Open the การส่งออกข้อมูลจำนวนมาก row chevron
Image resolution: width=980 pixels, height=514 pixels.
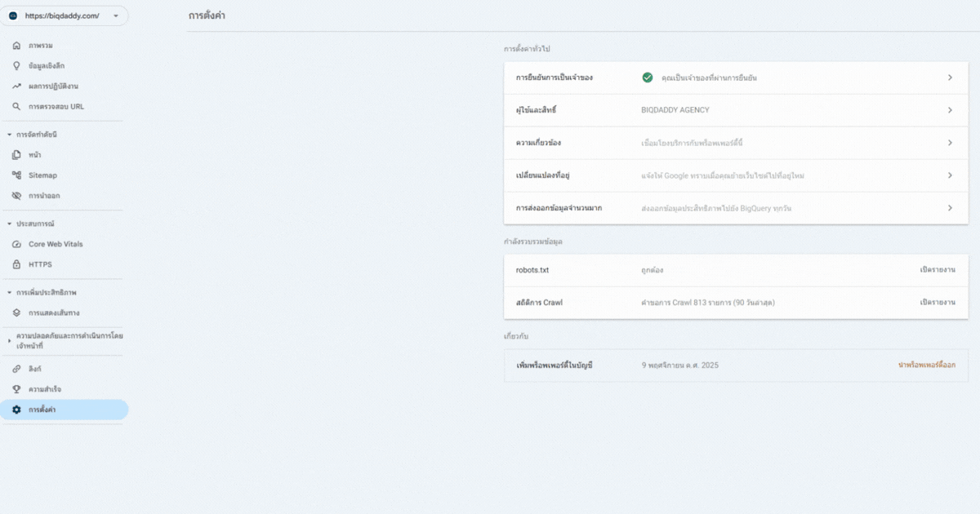click(x=950, y=208)
